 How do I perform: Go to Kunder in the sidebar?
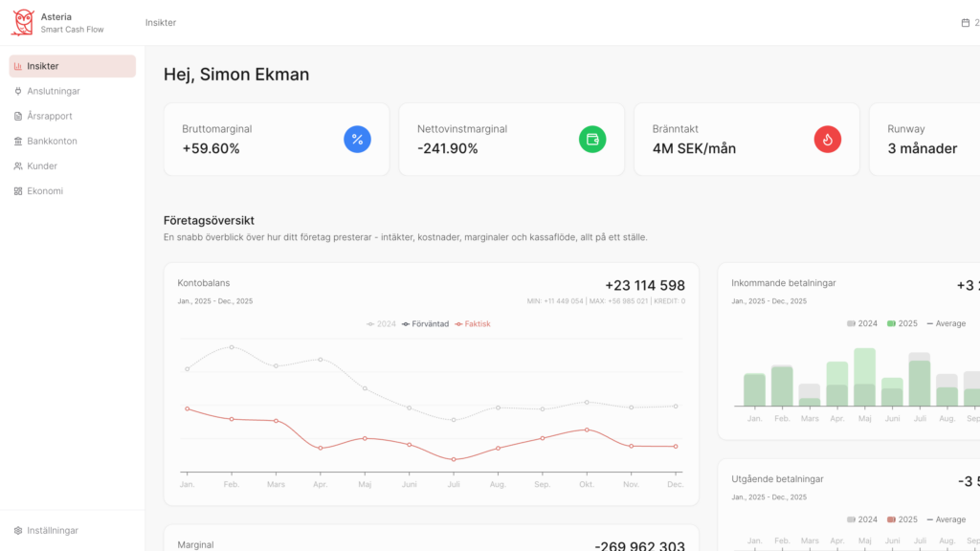point(73,166)
